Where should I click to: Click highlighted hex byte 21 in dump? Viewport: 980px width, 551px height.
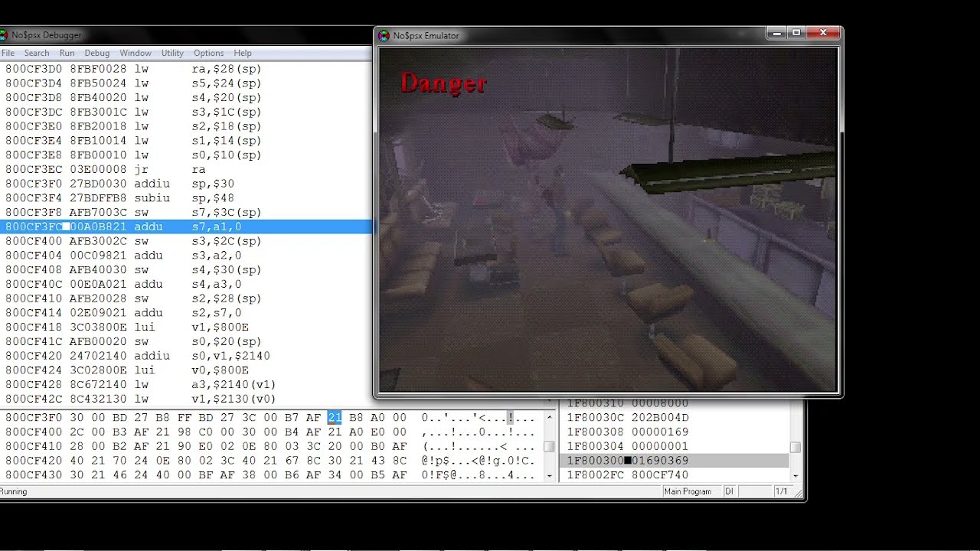pyautogui.click(x=335, y=418)
